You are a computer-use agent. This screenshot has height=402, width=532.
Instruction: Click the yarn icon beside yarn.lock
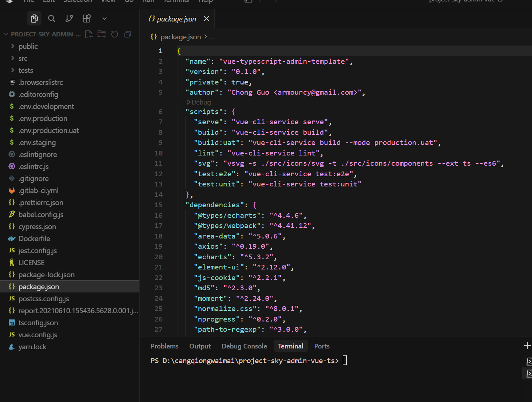point(12,347)
